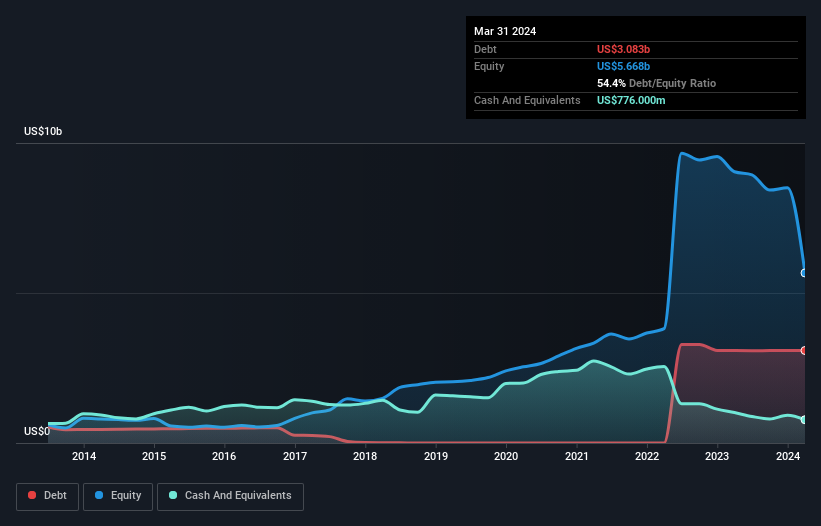Click the US$776.000m cash value
The width and height of the screenshot is (821, 526).
tap(631, 100)
